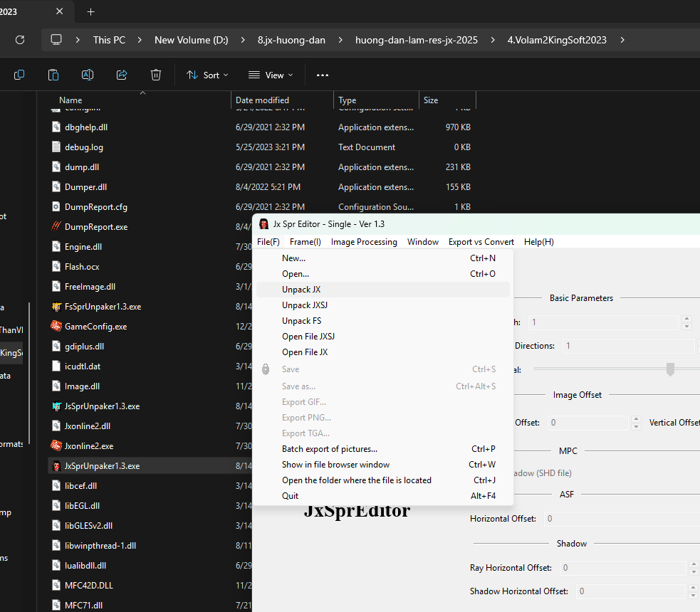Select the DumpReport.exe file icon
Image resolution: width=700 pixels, height=612 pixels.
point(57,227)
